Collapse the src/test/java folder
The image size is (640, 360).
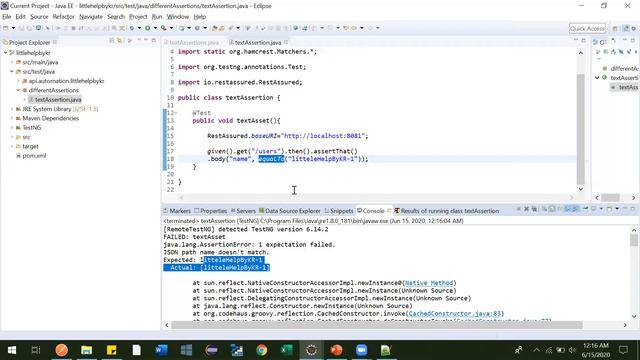click(x=12, y=71)
